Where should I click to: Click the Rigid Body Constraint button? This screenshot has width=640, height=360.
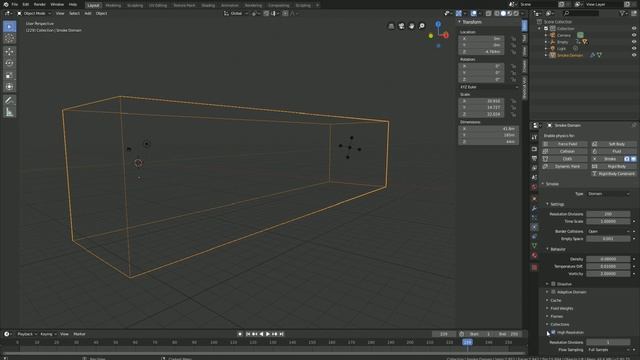pyautogui.click(x=614, y=174)
